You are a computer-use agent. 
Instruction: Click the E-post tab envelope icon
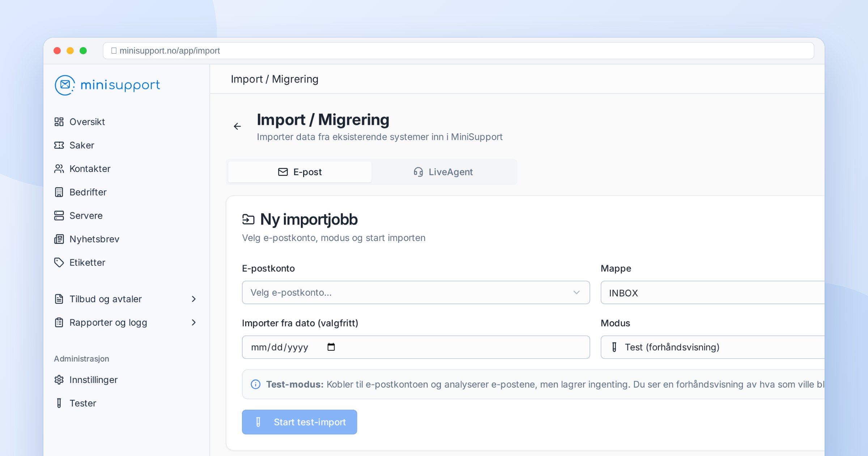click(x=283, y=172)
